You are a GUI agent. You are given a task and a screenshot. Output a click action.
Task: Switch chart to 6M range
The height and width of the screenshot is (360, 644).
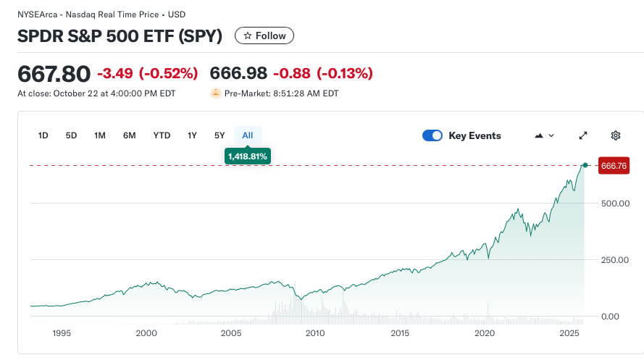130,135
